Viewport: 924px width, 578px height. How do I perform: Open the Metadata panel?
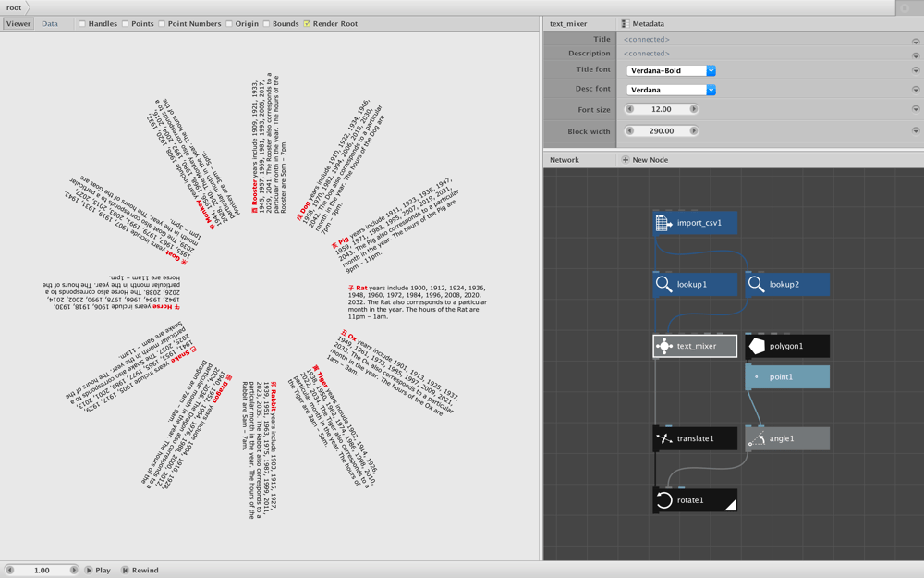point(643,24)
